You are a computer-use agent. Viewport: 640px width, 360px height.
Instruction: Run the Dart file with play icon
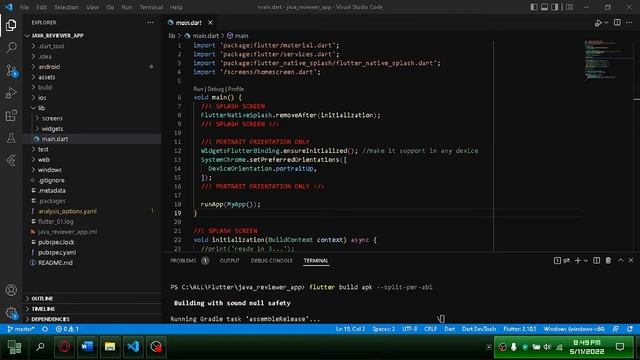[598, 23]
